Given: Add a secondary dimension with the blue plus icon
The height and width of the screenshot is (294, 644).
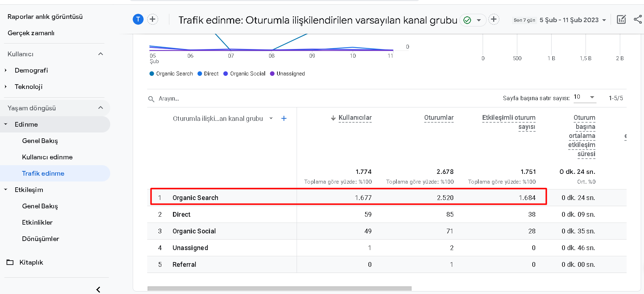Looking at the screenshot, I should pyautogui.click(x=284, y=118).
